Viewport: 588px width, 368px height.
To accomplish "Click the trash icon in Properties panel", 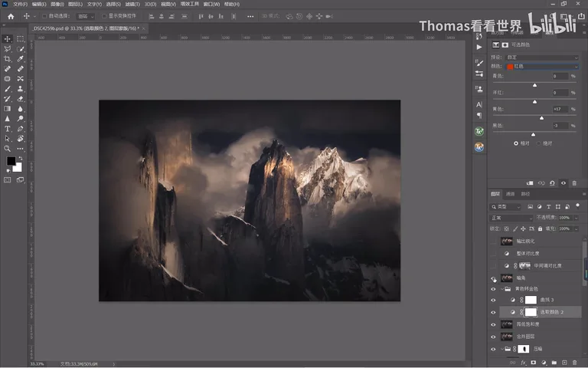I will click(574, 183).
